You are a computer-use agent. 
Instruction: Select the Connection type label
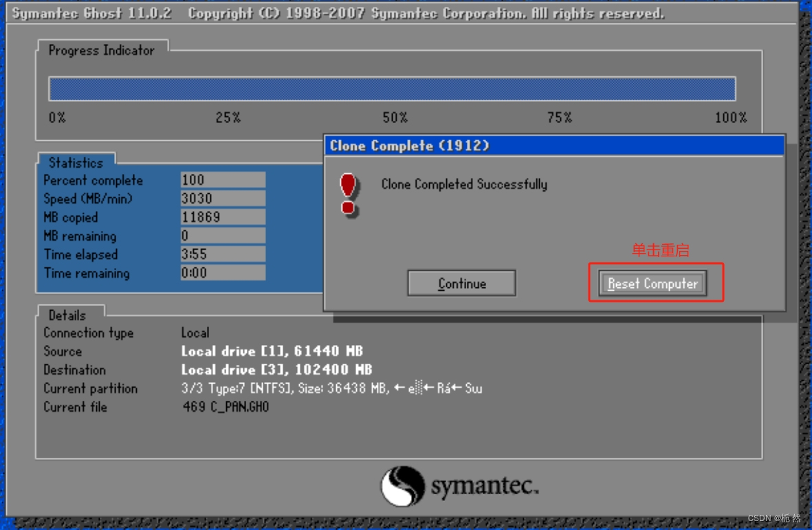pyautogui.click(x=89, y=333)
